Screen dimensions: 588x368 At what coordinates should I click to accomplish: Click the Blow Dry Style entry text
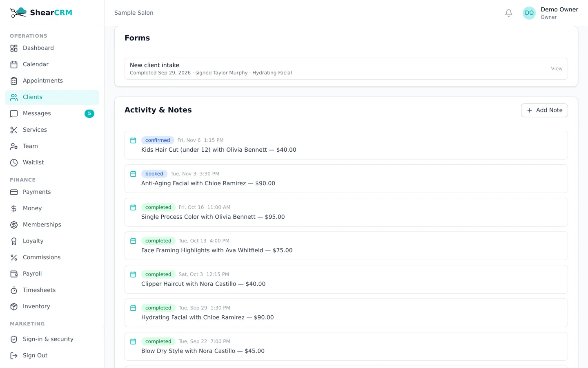203,351
